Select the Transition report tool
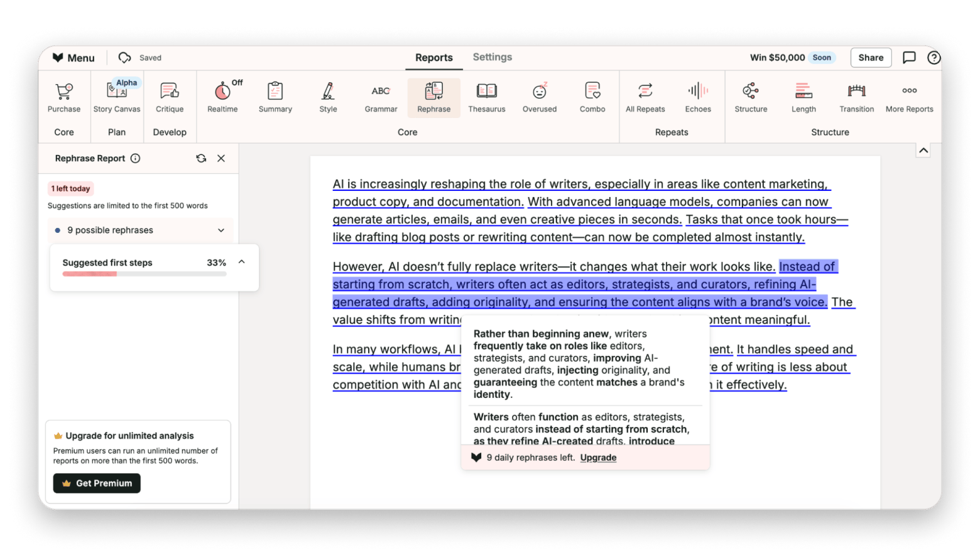The image size is (980, 560). 856,97
